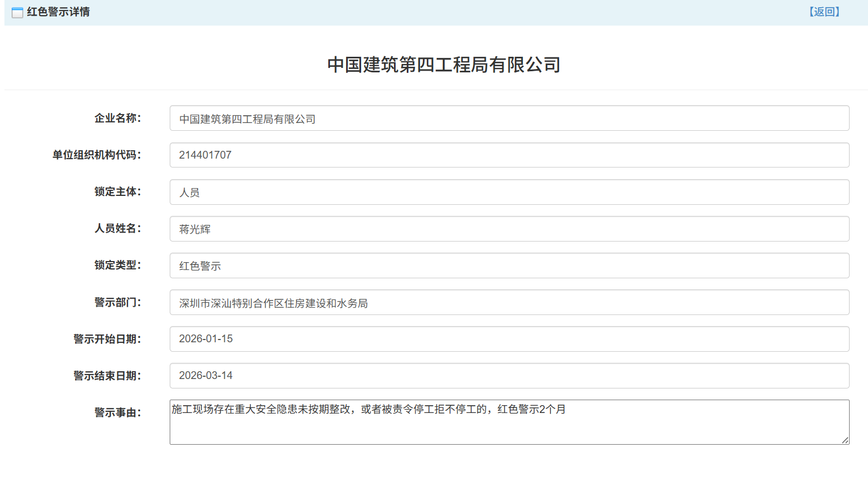The height and width of the screenshot is (492, 868).
Task: Click the panel icon beside 红色警示详情
Action: 17,12
